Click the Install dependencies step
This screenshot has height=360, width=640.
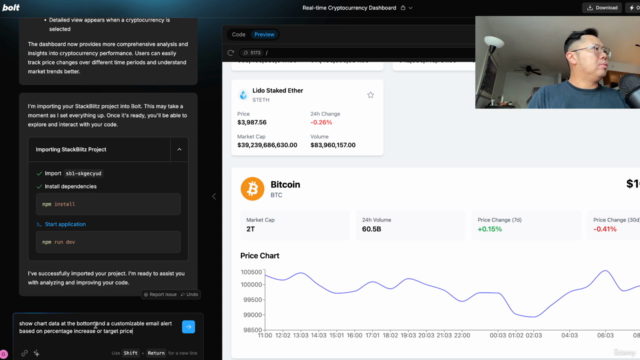(x=67, y=187)
